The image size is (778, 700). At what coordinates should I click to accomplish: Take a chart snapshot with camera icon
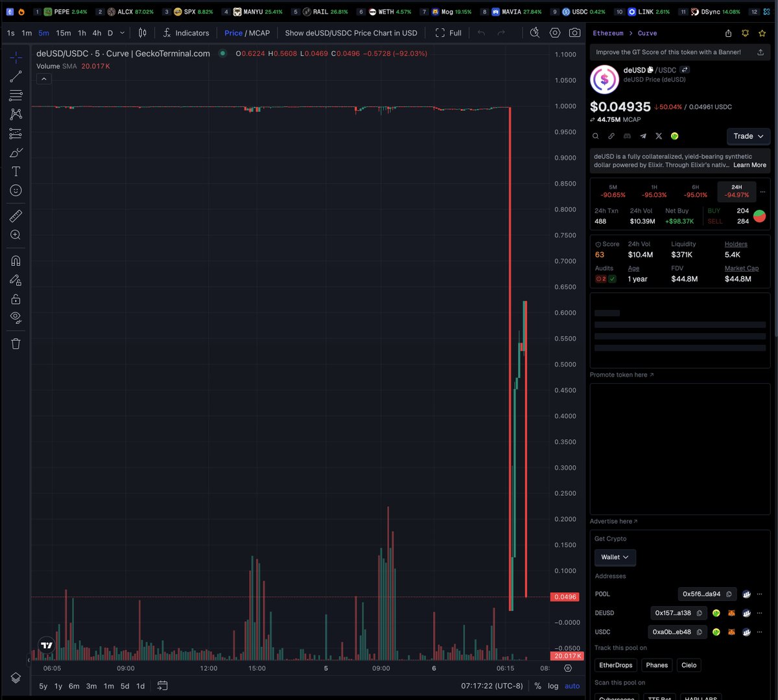(x=575, y=32)
